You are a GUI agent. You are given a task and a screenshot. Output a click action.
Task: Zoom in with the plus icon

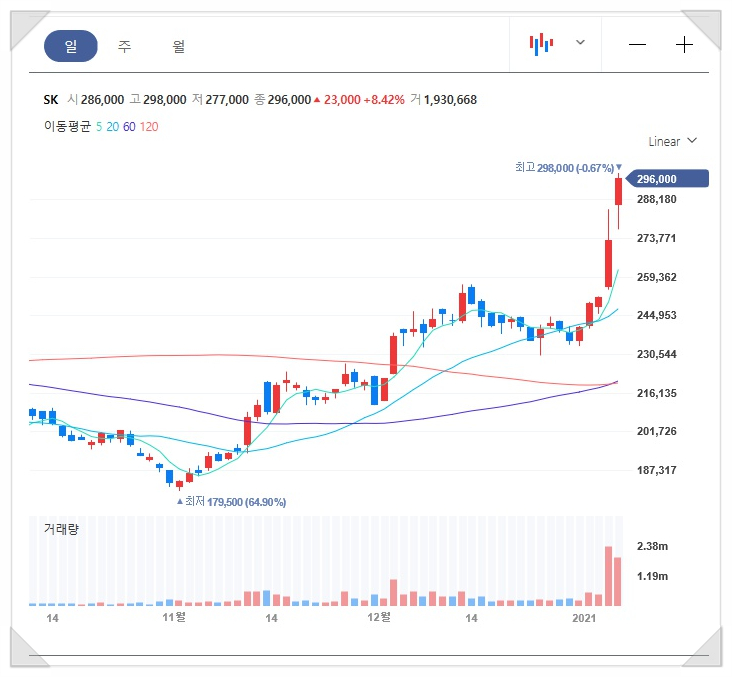[684, 45]
